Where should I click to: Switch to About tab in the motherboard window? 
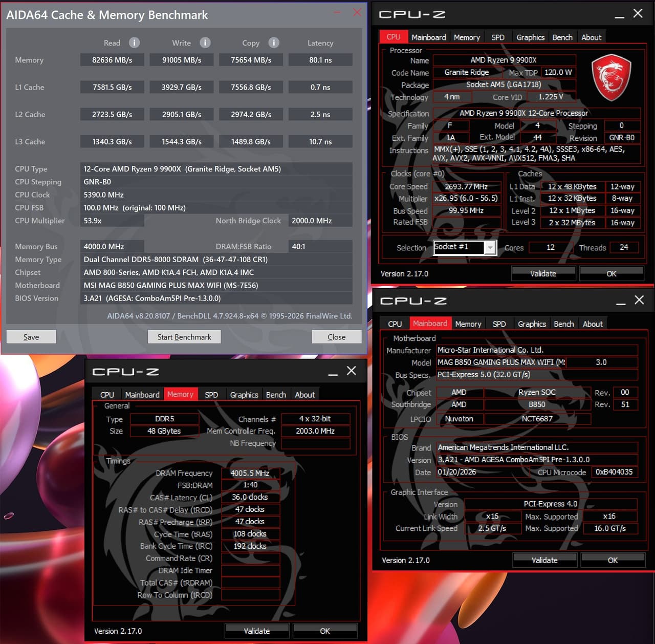coord(593,324)
